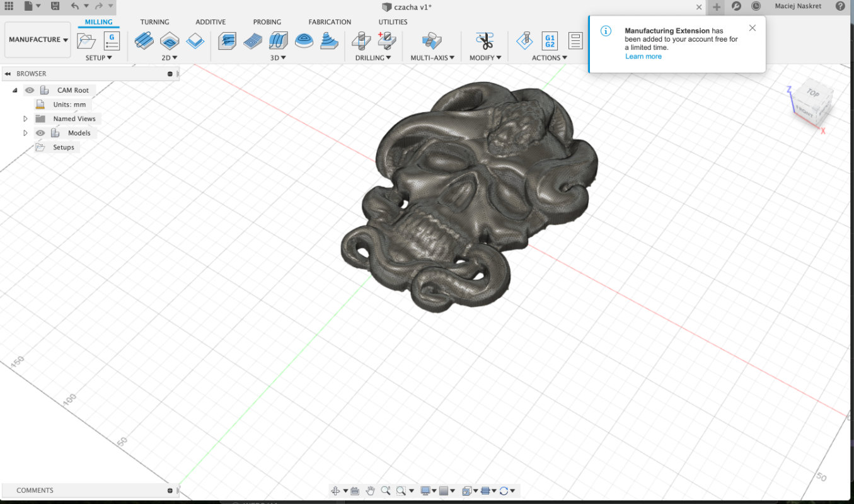Open Grid and Snaps settings icon
This screenshot has width=854, height=504.
pos(444,490)
